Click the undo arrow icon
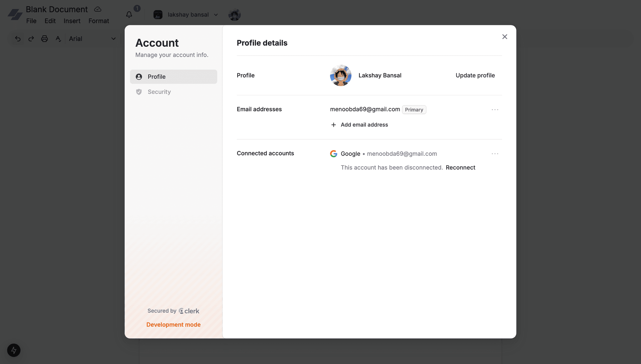 pos(18,39)
